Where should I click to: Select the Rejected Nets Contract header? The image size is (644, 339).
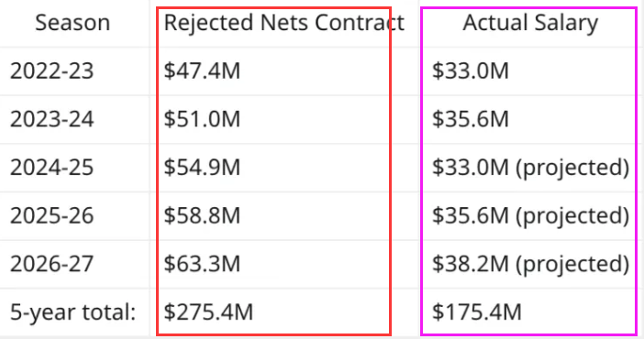point(284,23)
